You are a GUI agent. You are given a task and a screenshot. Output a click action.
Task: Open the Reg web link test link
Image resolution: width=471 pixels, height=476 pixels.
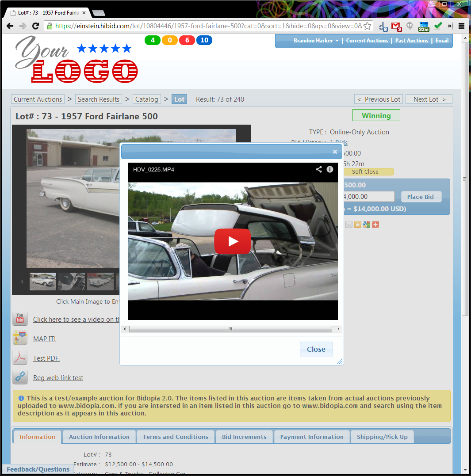tap(58, 377)
